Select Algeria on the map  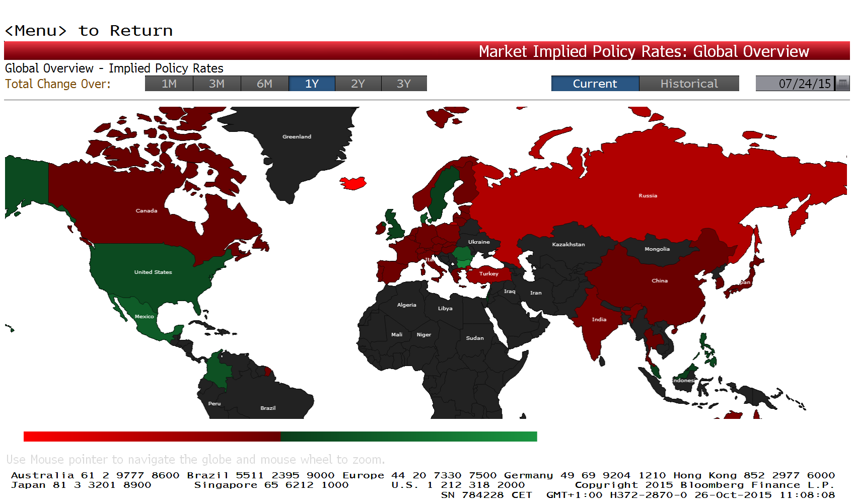(x=406, y=305)
